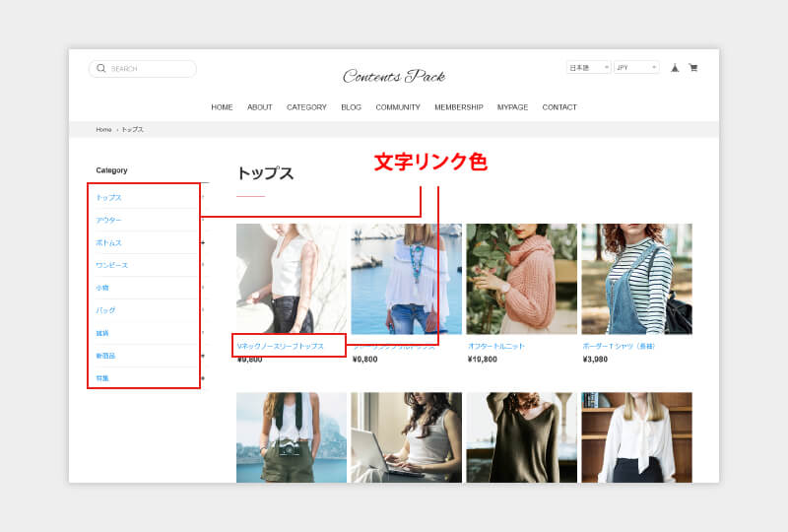This screenshot has height=532, width=788.
Task: Open the CONTACT menu item
Action: [559, 107]
